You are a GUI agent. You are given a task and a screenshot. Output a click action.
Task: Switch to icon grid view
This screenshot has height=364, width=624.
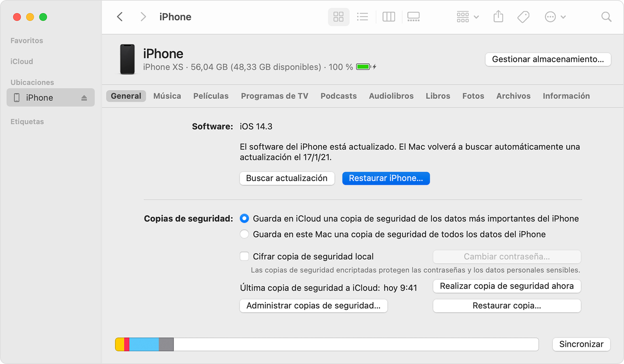point(338,17)
